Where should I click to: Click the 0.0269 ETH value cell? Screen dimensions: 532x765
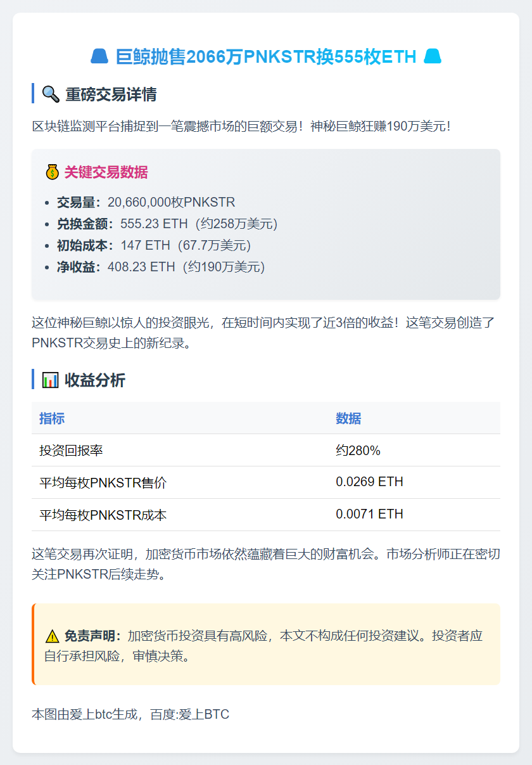(x=369, y=482)
